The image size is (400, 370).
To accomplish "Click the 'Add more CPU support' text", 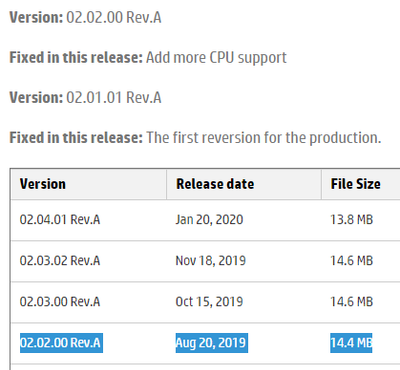I will click(216, 58).
